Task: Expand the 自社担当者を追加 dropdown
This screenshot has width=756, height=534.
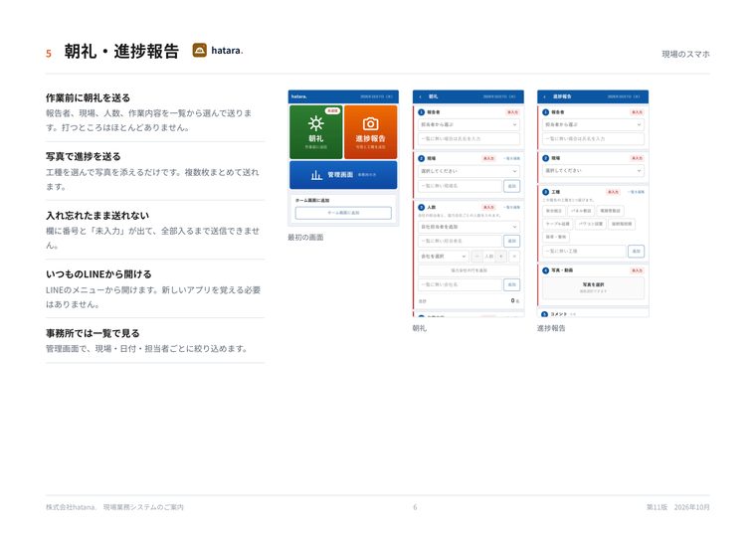Action: coord(469,227)
